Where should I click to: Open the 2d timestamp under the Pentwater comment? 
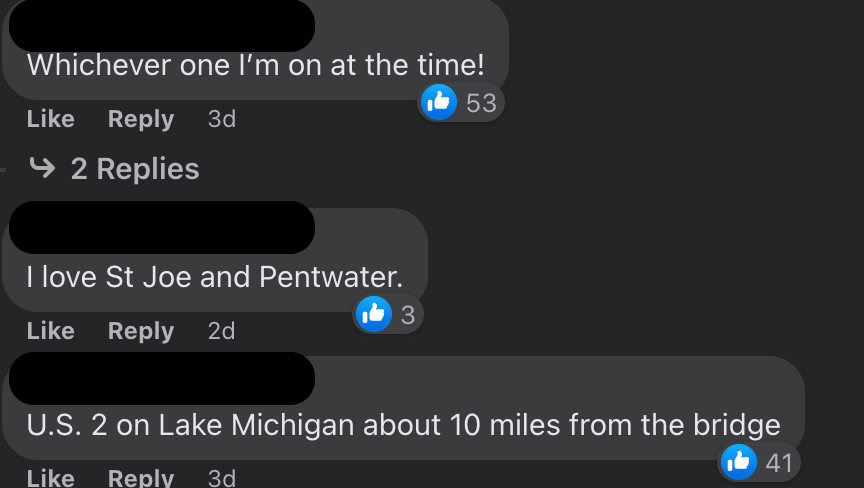[222, 331]
